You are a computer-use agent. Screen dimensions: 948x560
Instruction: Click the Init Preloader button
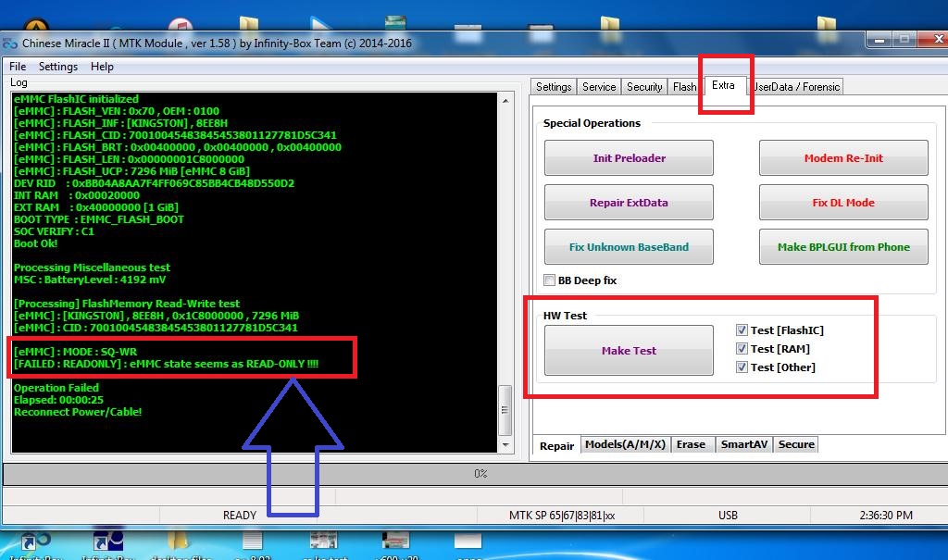pyautogui.click(x=629, y=158)
